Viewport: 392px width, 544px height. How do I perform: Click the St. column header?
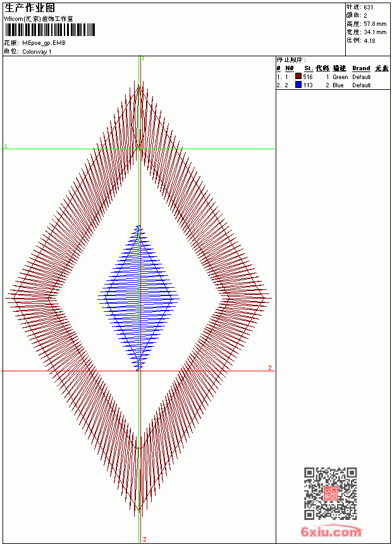309,68
